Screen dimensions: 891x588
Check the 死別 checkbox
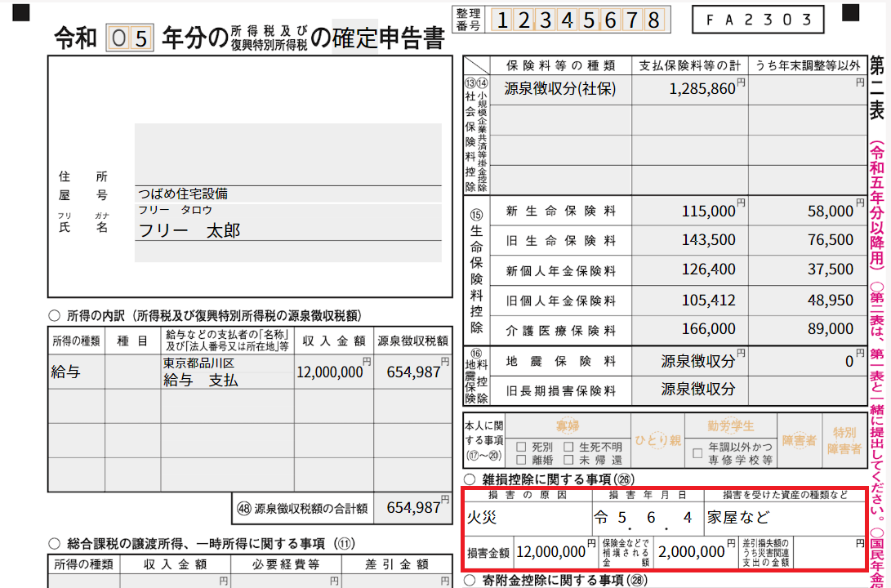tap(521, 447)
